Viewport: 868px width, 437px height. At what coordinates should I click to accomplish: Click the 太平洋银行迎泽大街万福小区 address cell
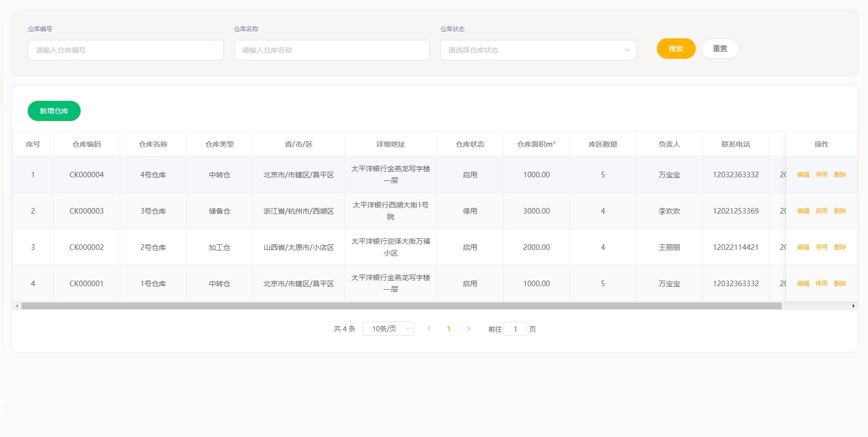pyautogui.click(x=391, y=247)
